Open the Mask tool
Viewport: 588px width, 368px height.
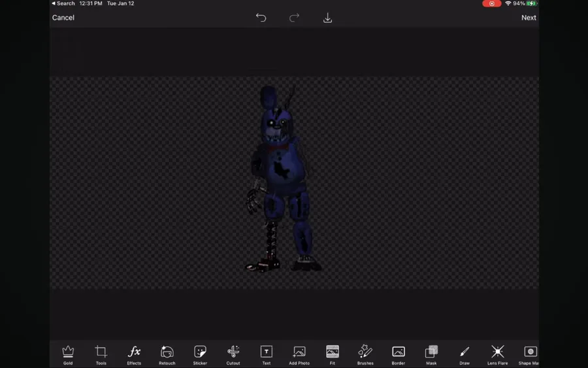[431, 355]
